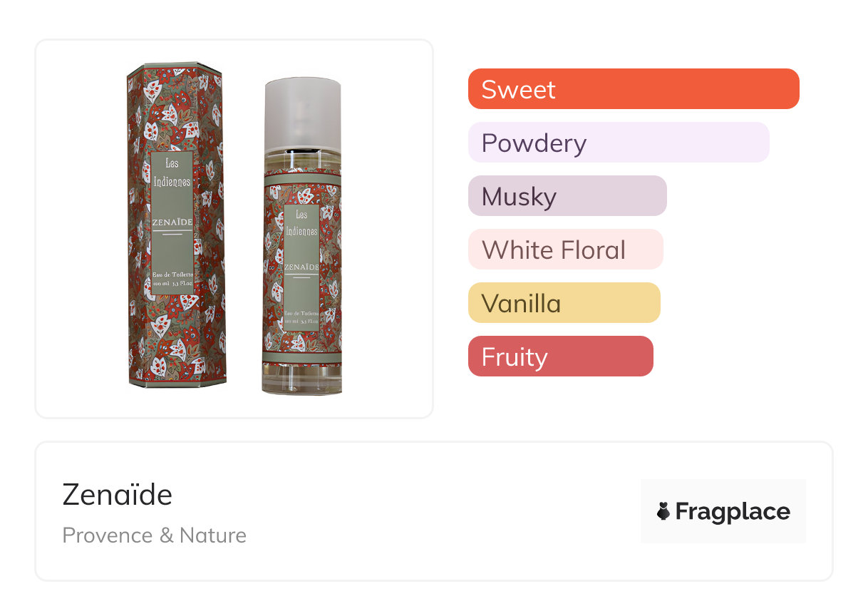The width and height of the screenshot is (868, 616).
Task: Click "Eau de Toilette" text on box
Action: coord(171,274)
